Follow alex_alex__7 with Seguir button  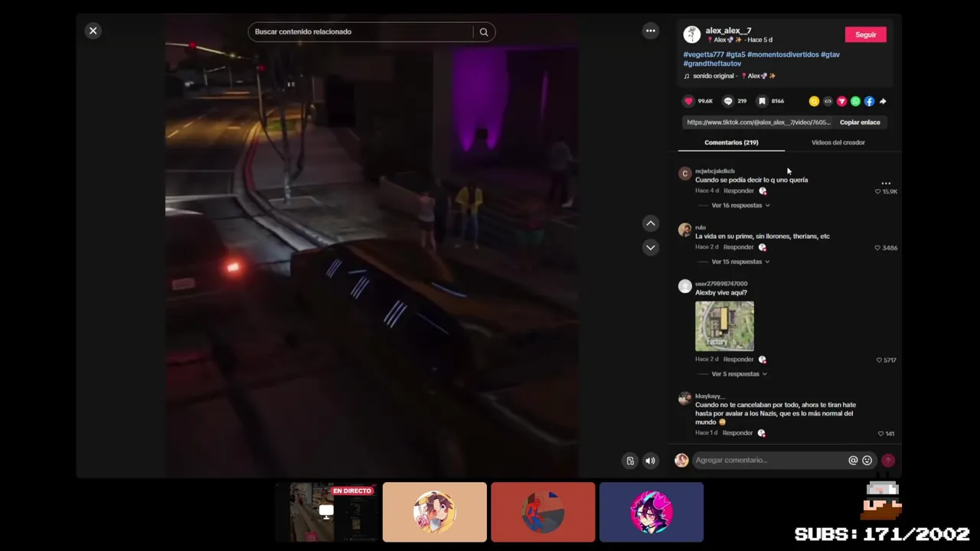tap(865, 34)
